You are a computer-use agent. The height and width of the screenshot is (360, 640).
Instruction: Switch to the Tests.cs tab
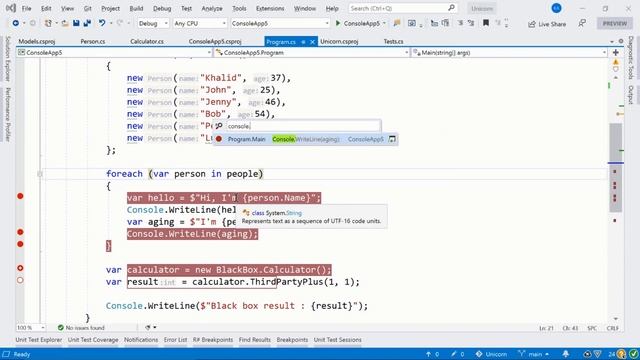[x=393, y=42]
